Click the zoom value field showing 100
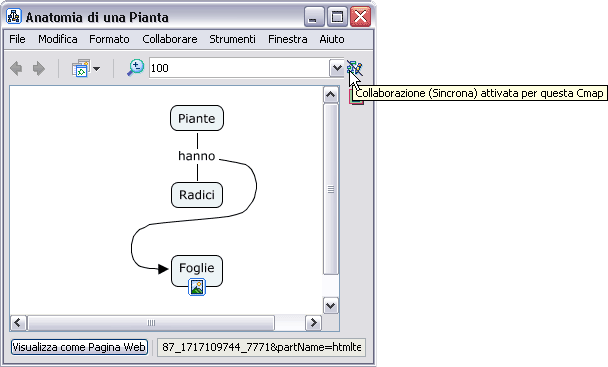 click(239, 68)
